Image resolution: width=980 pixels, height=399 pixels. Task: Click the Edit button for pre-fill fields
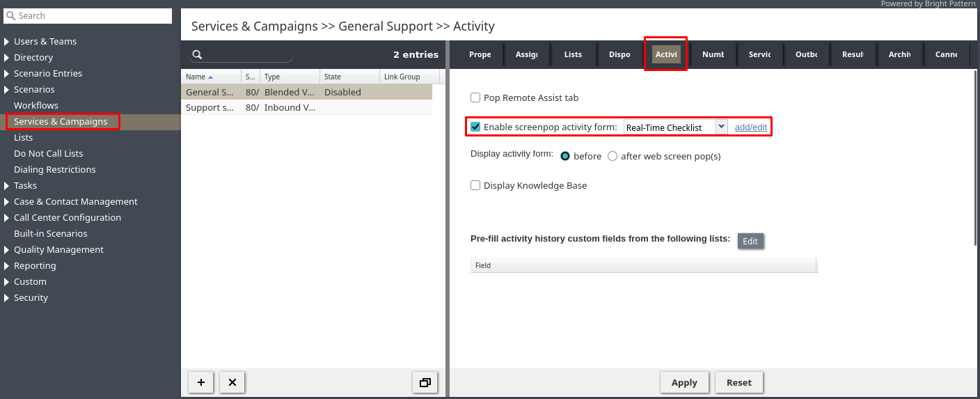click(x=750, y=241)
